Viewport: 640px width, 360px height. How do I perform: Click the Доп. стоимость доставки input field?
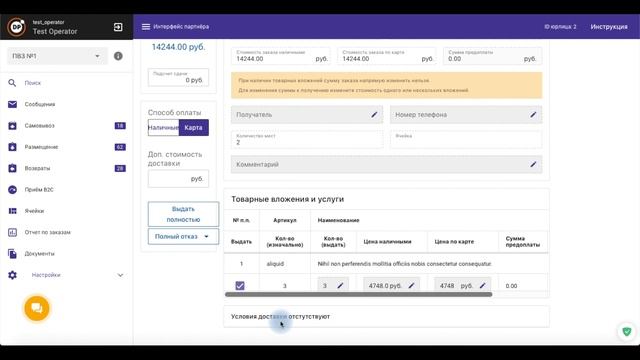click(x=178, y=179)
